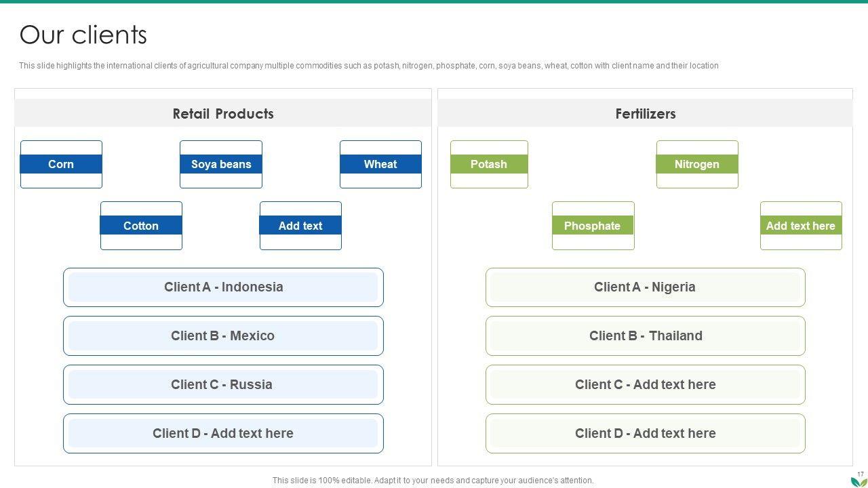Open the Fertilizers section header
Screen dimensions: 868x488
(645, 114)
